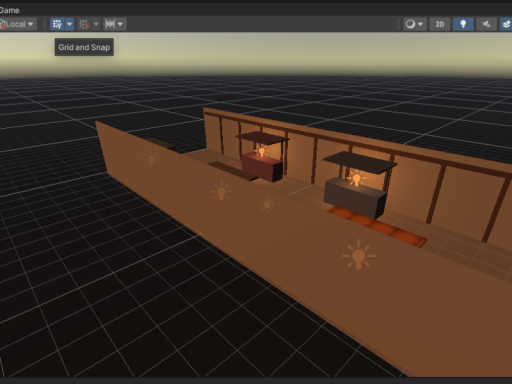Toggle 2D view mode
Image resolution: width=512 pixels, height=384 pixels.
[440, 24]
